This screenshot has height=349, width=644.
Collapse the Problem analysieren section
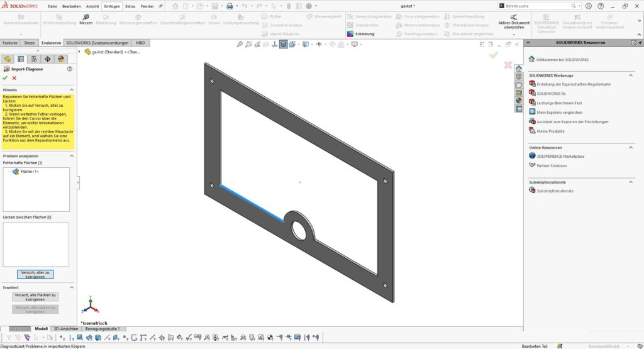(x=71, y=155)
